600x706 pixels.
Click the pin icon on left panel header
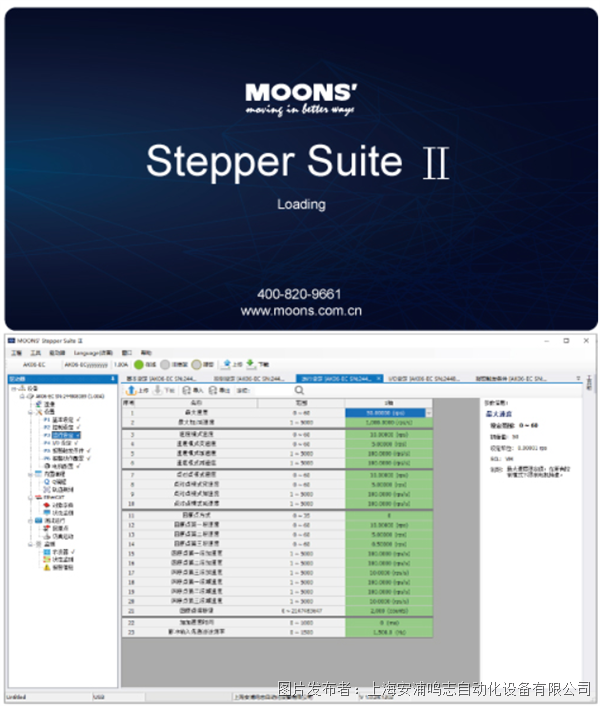coord(113,379)
